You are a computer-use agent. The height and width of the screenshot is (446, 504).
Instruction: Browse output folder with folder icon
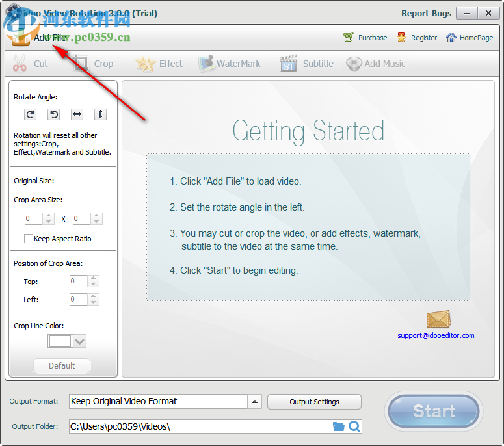point(338,426)
